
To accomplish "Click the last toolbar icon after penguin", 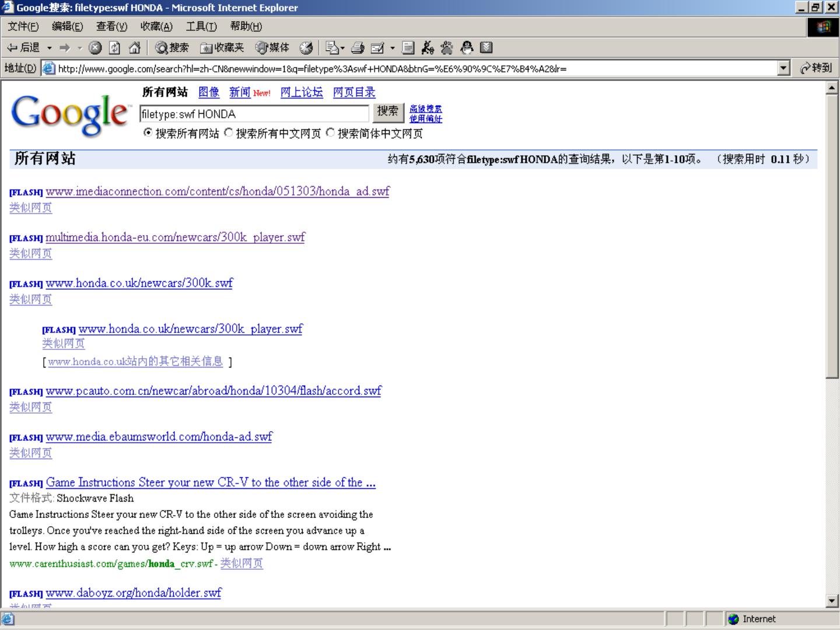I will tap(487, 48).
